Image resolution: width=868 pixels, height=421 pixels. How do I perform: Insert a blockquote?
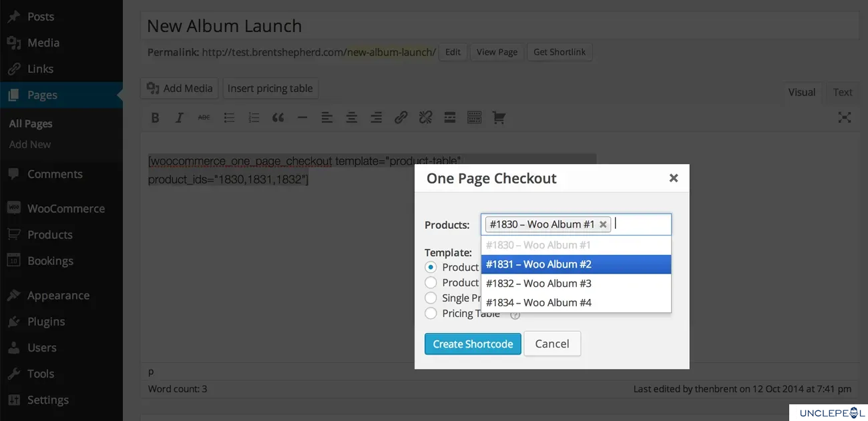pyautogui.click(x=278, y=118)
